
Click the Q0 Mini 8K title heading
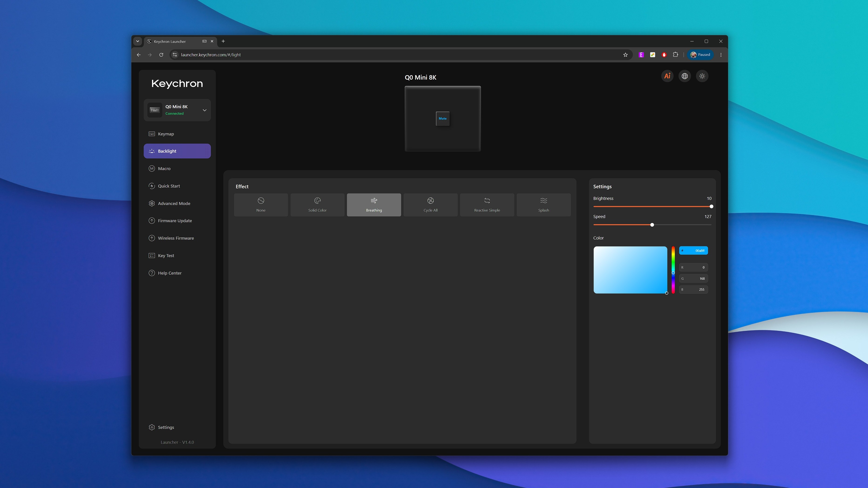[x=420, y=77]
